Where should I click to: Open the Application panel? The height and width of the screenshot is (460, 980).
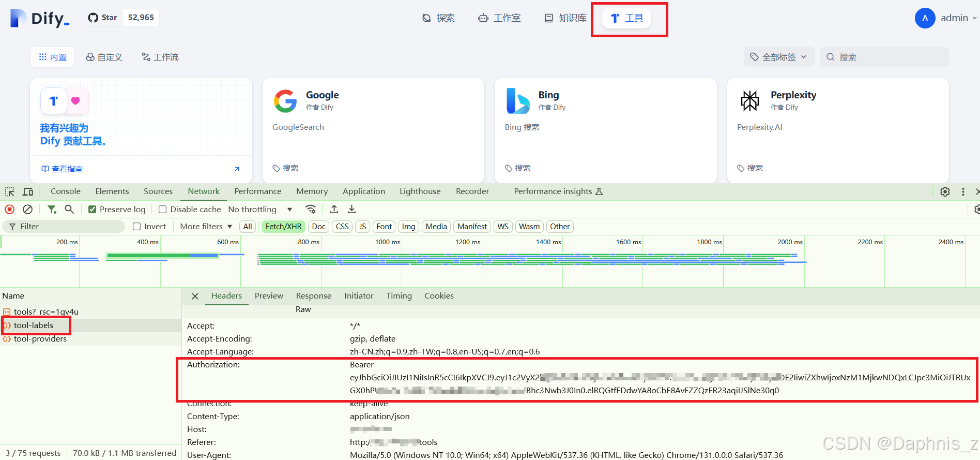click(x=364, y=191)
